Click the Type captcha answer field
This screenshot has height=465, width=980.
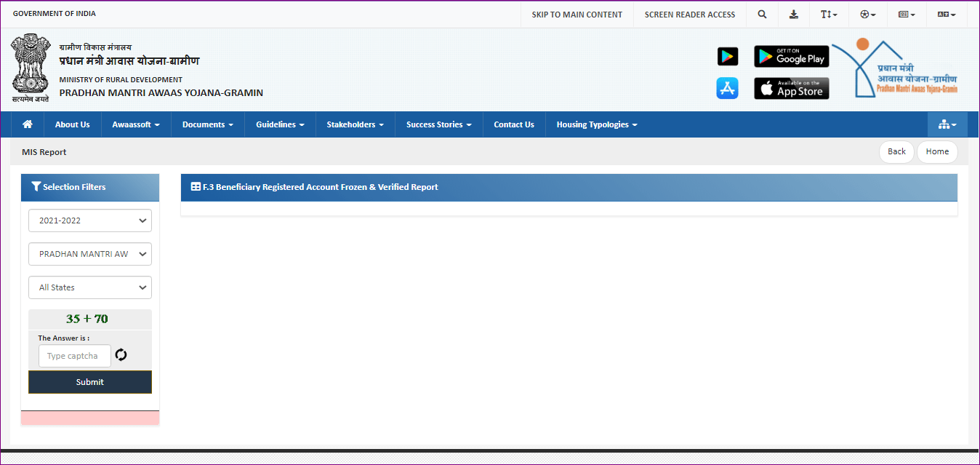pos(75,356)
